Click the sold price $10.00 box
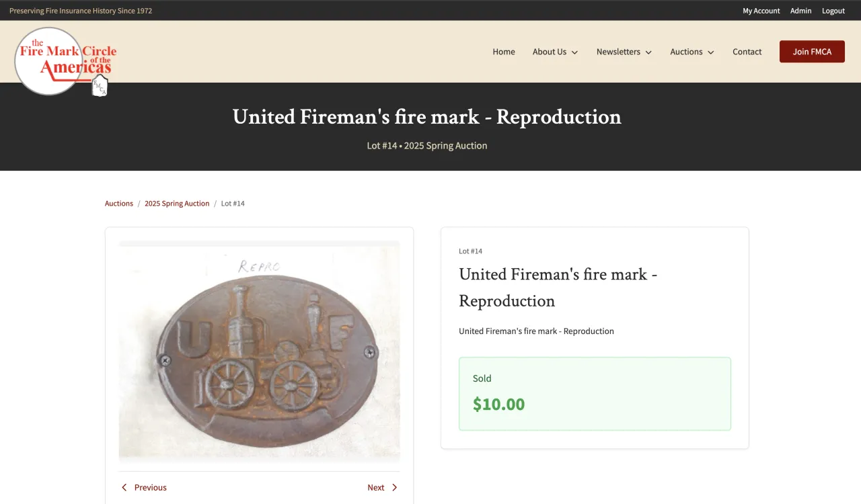The width and height of the screenshot is (861, 504). coord(595,394)
